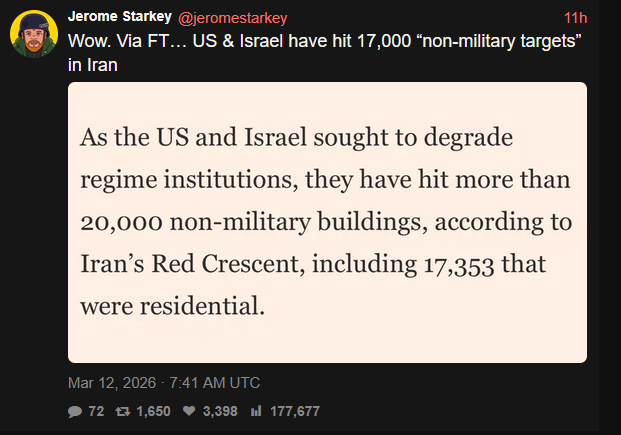
Task: Click the 1,650 retweets count
Action: [154, 411]
